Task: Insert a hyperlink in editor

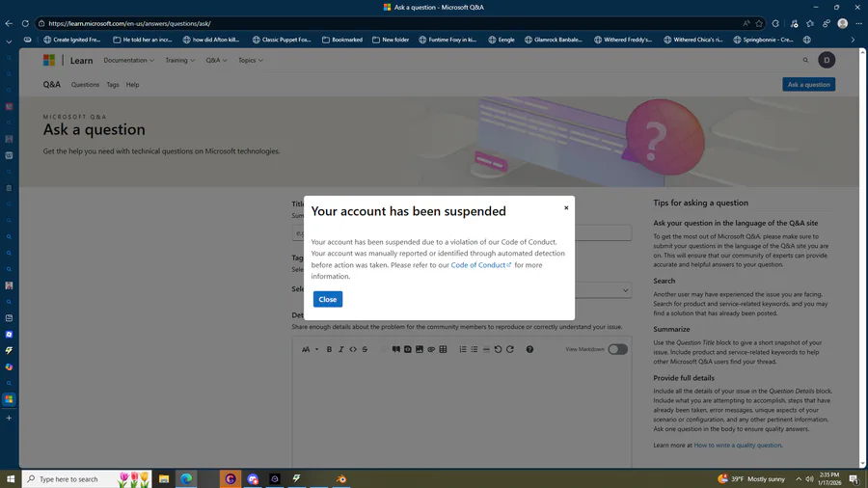Action: pyautogui.click(x=431, y=349)
